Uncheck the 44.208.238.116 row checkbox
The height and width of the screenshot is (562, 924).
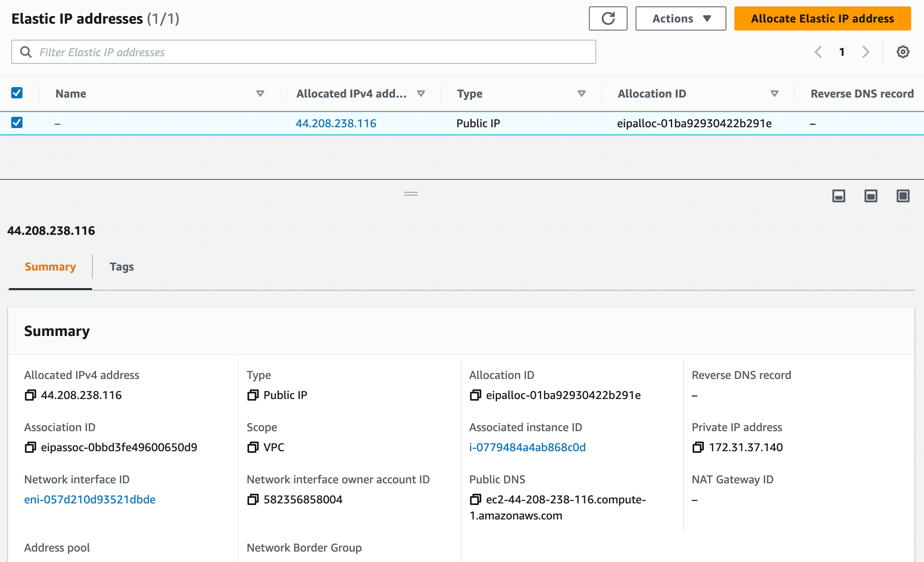click(x=17, y=123)
